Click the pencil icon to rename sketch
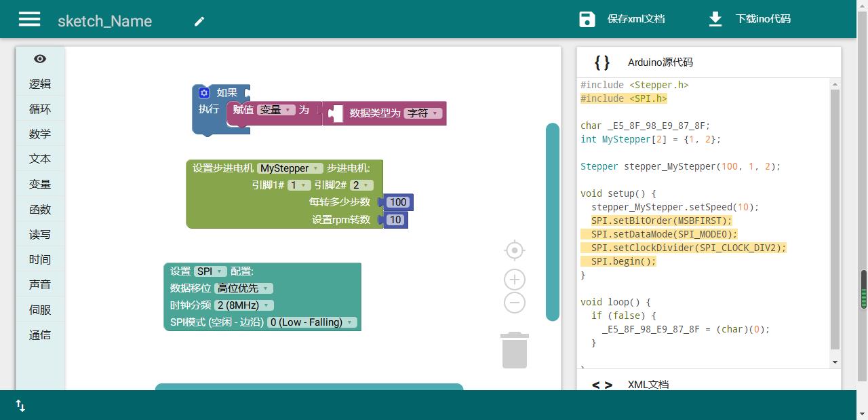The height and width of the screenshot is (420, 868). [199, 21]
